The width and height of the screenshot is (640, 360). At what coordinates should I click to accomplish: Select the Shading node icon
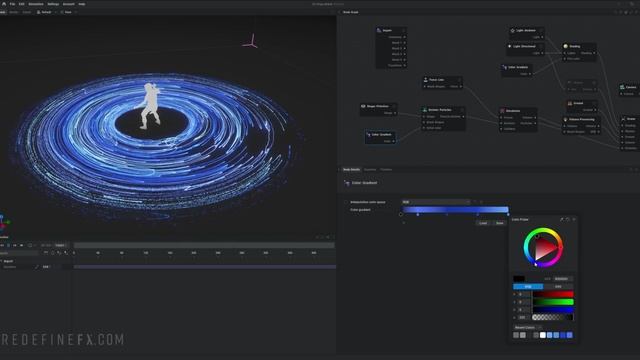click(x=566, y=46)
